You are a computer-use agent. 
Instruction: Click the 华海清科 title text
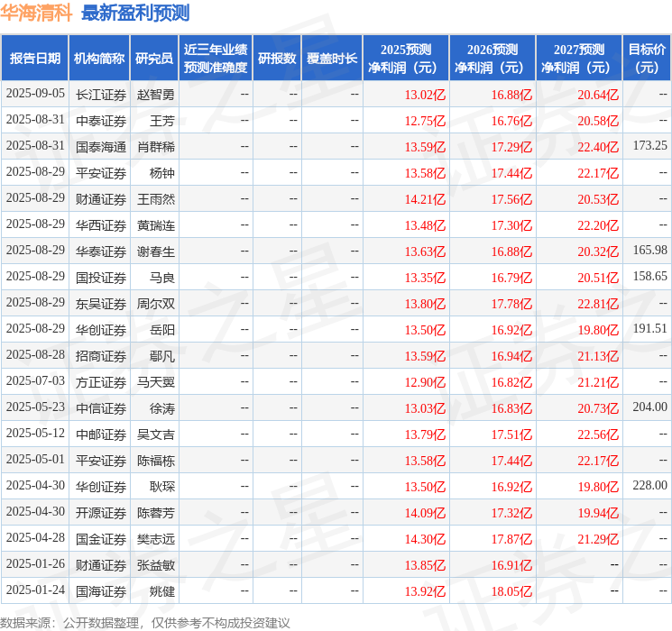pos(36,13)
